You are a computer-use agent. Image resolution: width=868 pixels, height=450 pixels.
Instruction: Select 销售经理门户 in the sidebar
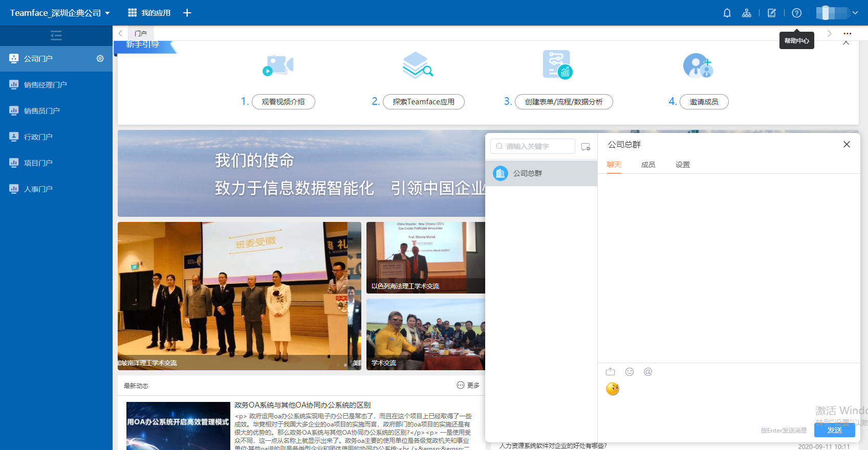[x=46, y=85]
